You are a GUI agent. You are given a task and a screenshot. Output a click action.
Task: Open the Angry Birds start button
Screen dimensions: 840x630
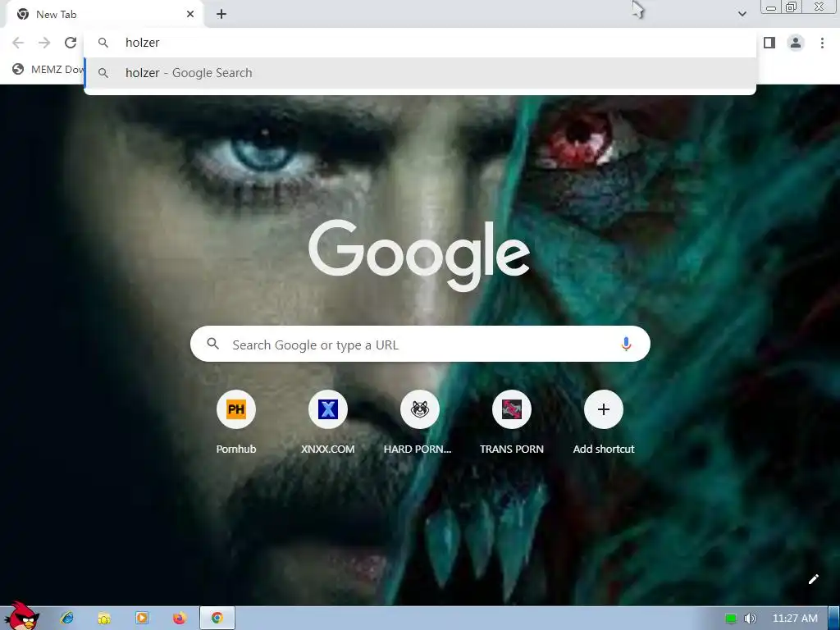[22, 616]
